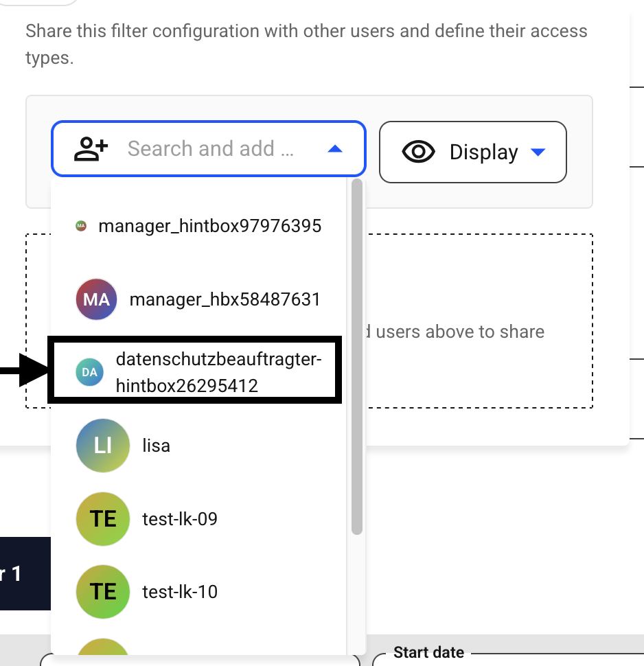The height and width of the screenshot is (666, 644).
Task: Pick datenschutzbeauftragter-hintbox26295412 from the list
Action: 194,370
